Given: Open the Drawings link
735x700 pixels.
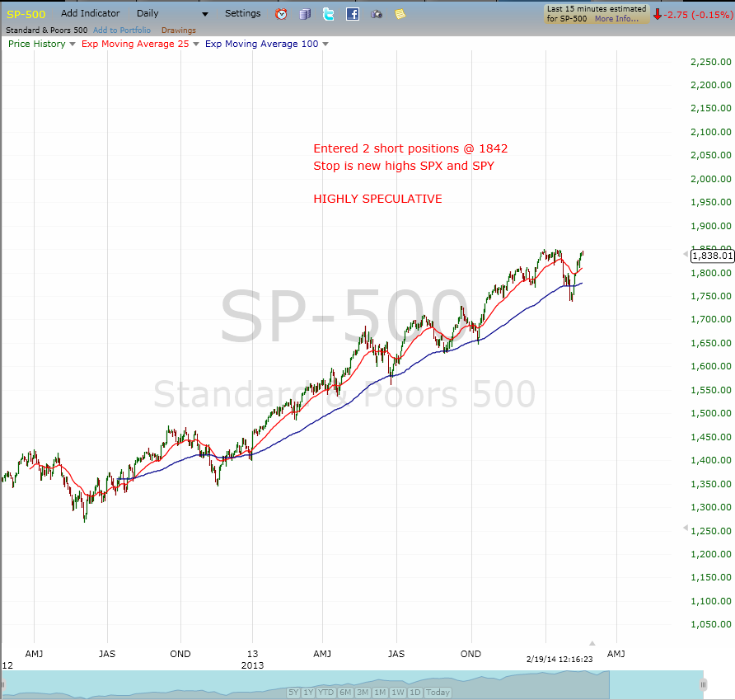Looking at the screenshot, I should [x=179, y=30].
